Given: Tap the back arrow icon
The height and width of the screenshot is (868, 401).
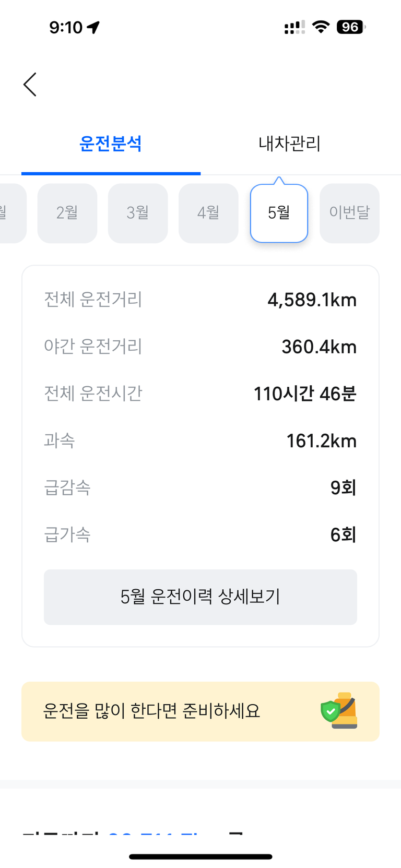Looking at the screenshot, I should coord(30,85).
